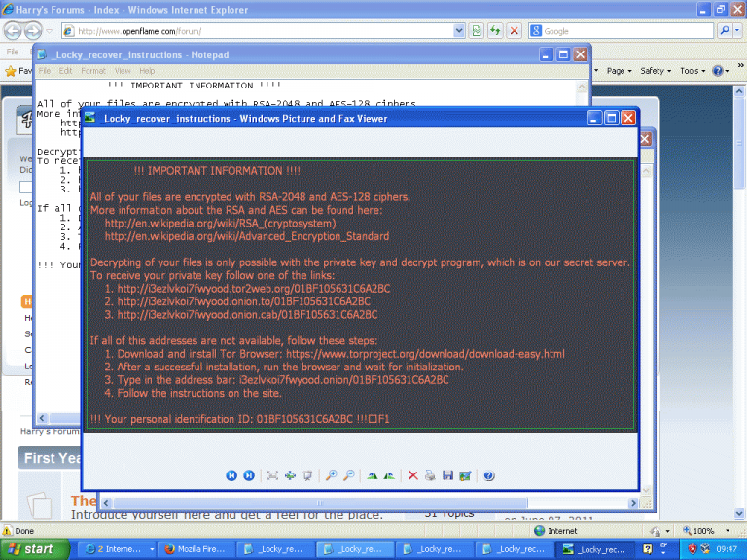
Task: Stop loading page with red X in IE
Action: (514, 31)
